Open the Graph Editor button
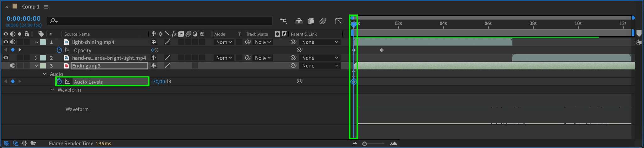The width and height of the screenshot is (644, 148). coord(339,21)
